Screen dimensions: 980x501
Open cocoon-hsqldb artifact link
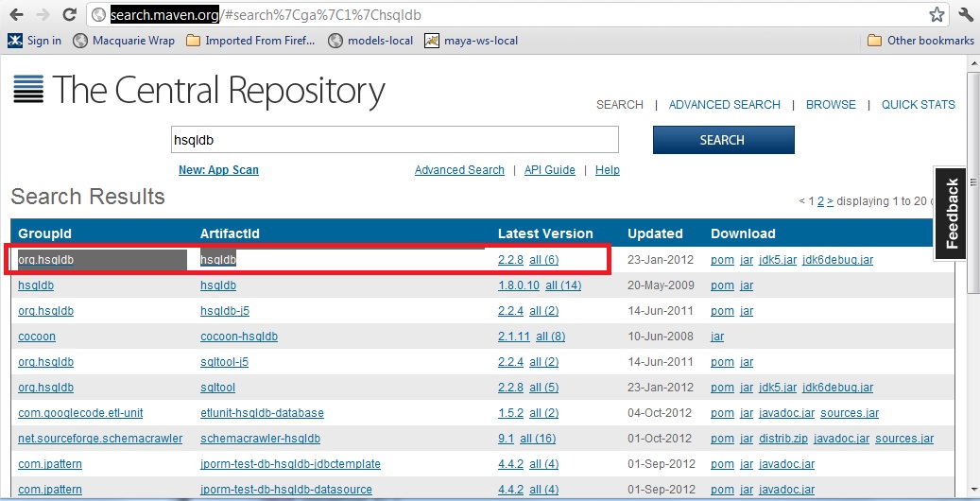coord(239,337)
